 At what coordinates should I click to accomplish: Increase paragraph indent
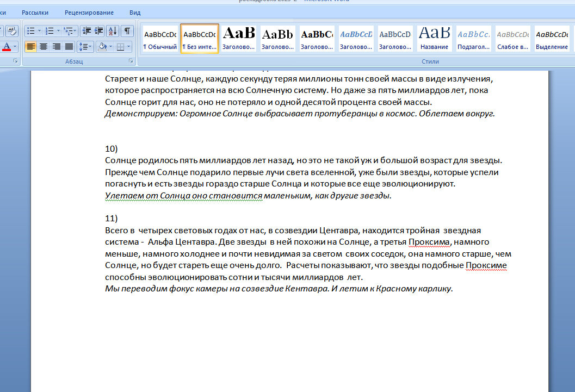(x=98, y=31)
